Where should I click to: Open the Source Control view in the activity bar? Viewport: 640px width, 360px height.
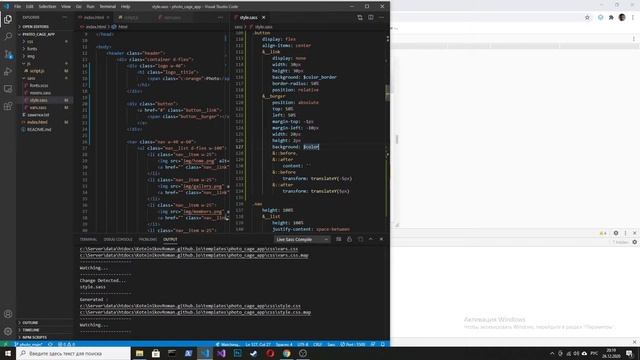pos(8,54)
